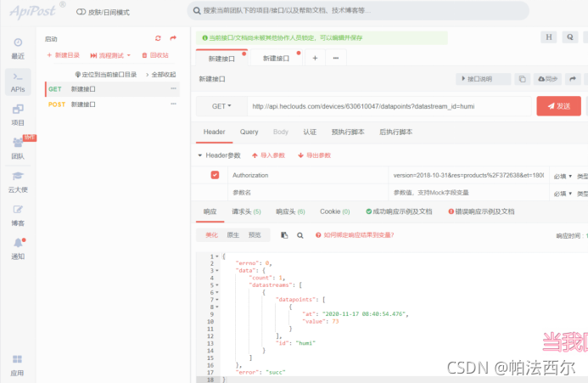The image size is (588, 383).
Task: Select the 预览 preview response view
Action: [x=255, y=235]
